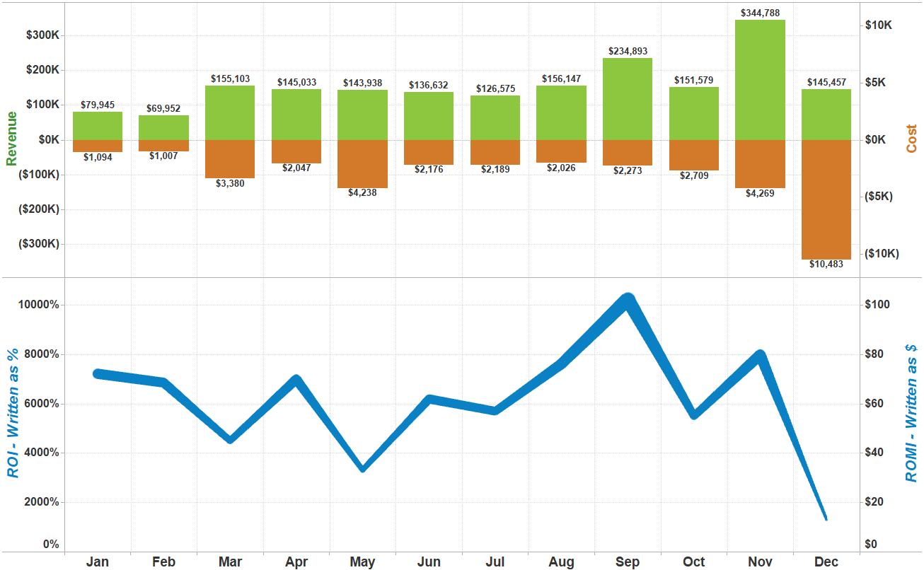Click the green Revenue axis title

pyautogui.click(x=11, y=138)
